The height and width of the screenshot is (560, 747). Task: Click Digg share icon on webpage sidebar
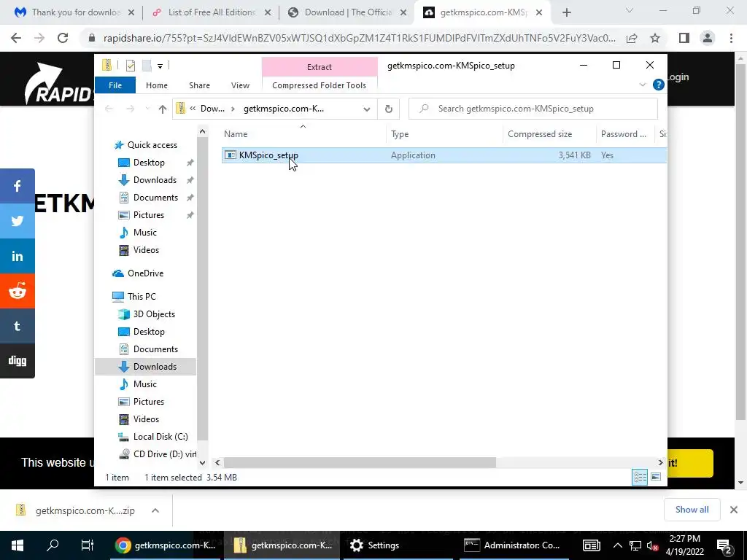pos(18,361)
